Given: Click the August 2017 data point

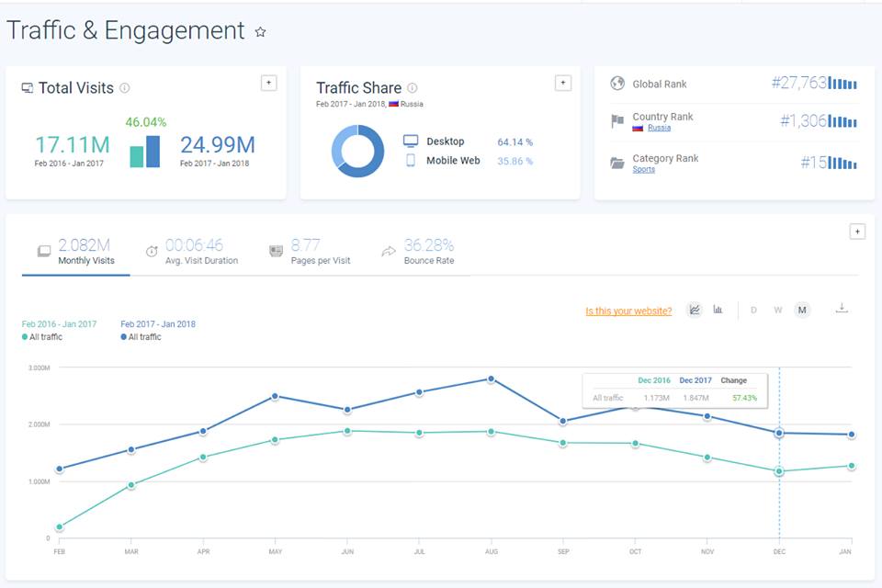Looking at the screenshot, I should [x=491, y=379].
